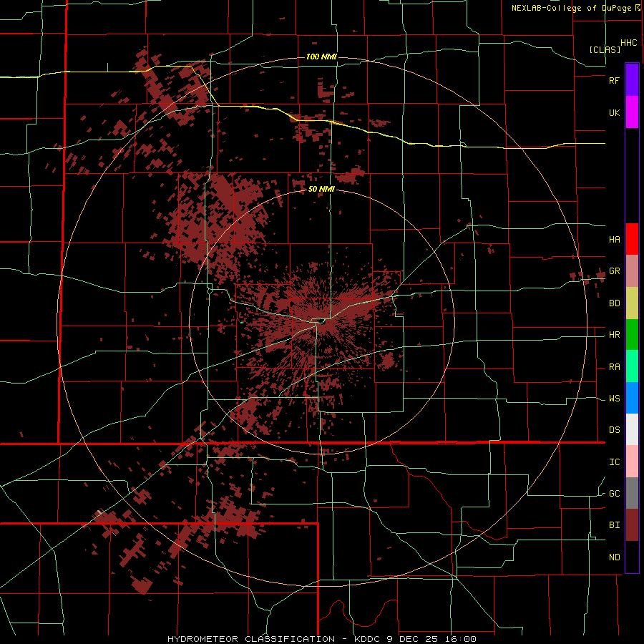Click the 50 NMI range ring label
This screenshot has height=644, width=644.
click(x=321, y=190)
